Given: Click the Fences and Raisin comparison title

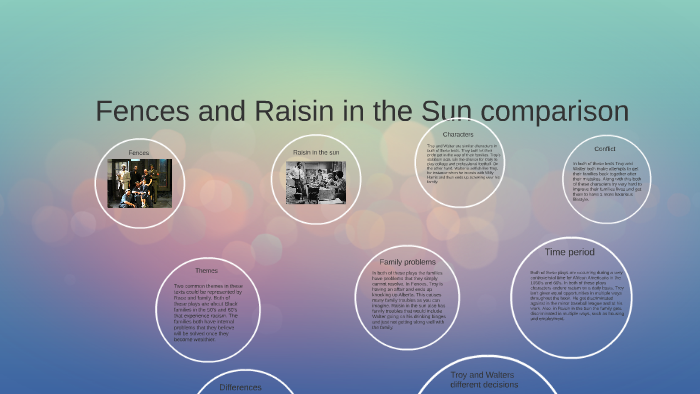Looking at the screenshot, I should (x=362, y=111).
